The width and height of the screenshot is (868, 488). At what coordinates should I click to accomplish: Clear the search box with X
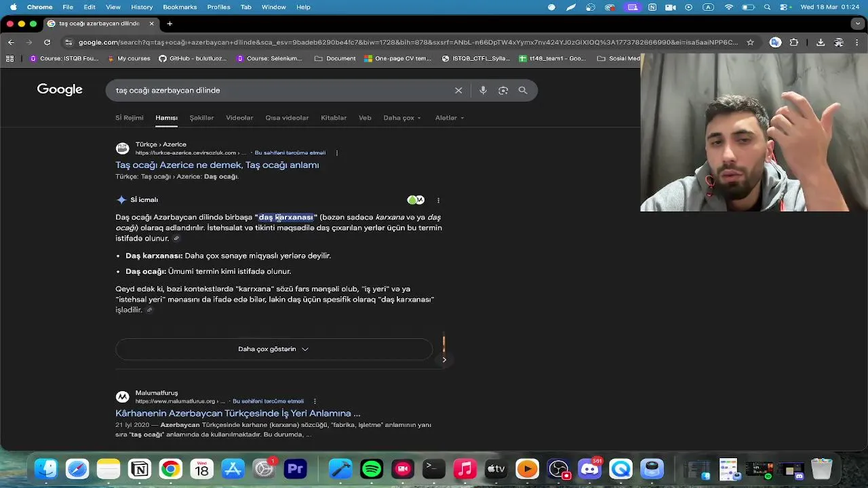tap(458, 90)
